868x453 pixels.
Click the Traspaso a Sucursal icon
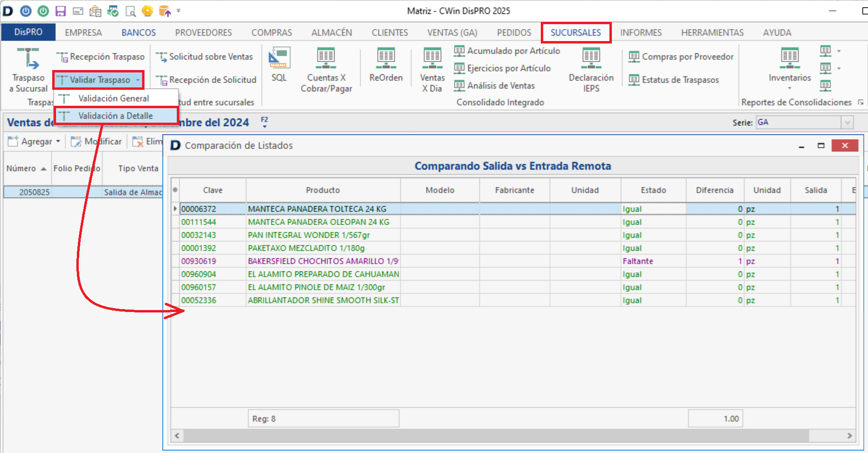(28, 70)
